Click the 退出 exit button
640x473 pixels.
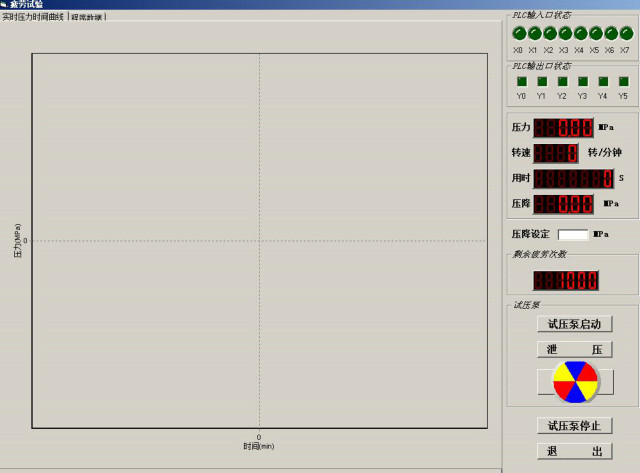point(574,451)
